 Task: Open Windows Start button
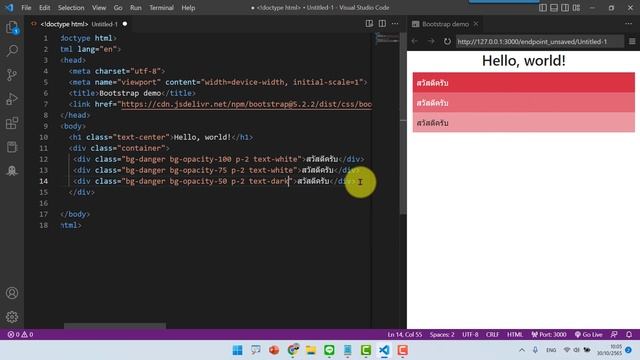(x=237, y=350)
